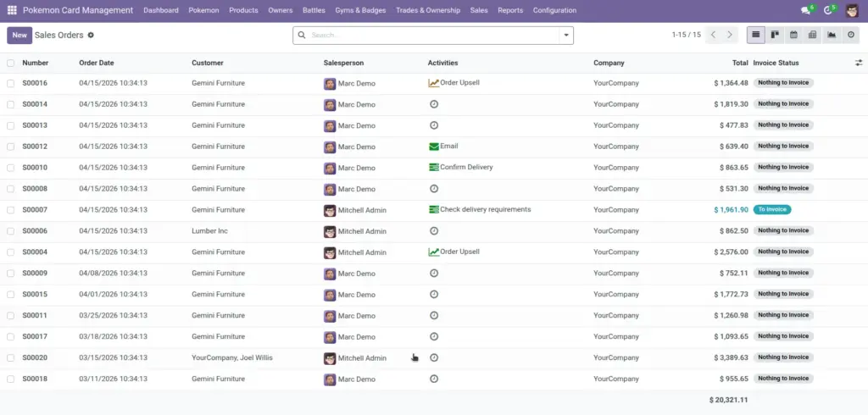Go to previous page of records
The image size is (868, 415).
coord(714,35)
